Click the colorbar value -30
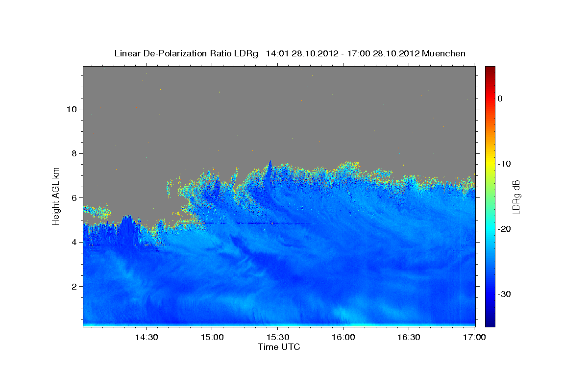Image resolution: width=588 pixels, height=392 pixels. tap(505, 294)
